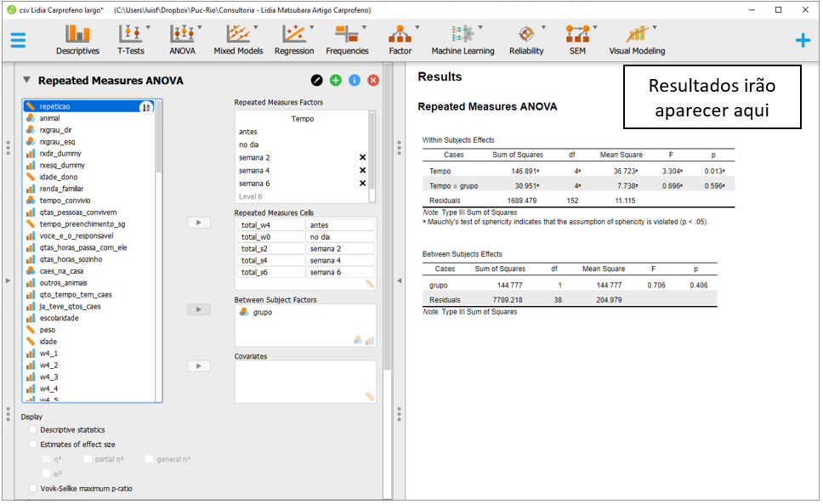Open the Regression dropdown menu
823x504 pixels.
coord(294,39)
